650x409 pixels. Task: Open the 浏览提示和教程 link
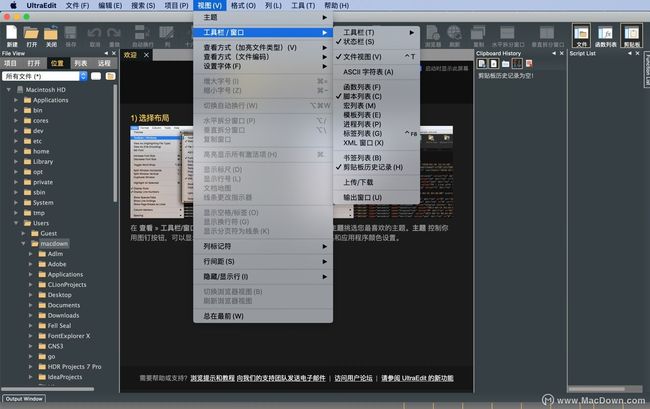tap(212, 378)
